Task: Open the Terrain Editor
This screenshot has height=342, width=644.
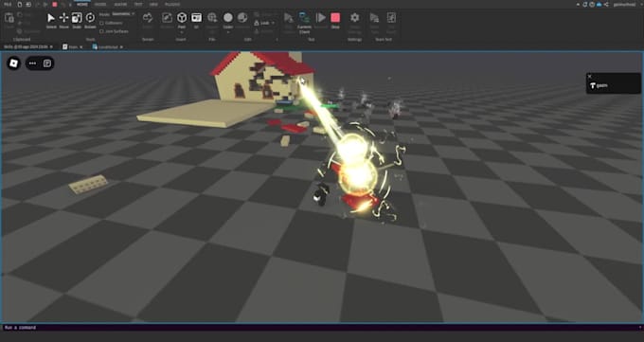Action: click(148, 21)
